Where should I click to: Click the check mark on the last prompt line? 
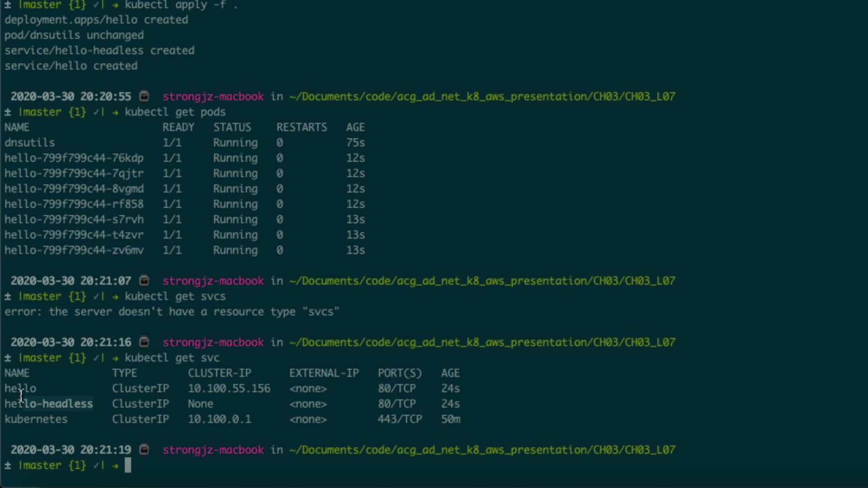point(96,465)
